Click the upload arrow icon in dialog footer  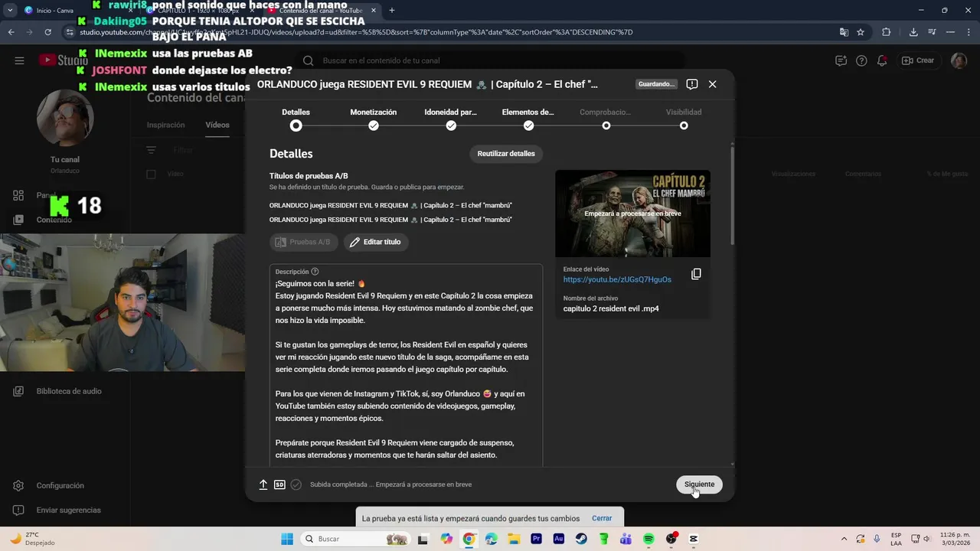click(263, 484)
